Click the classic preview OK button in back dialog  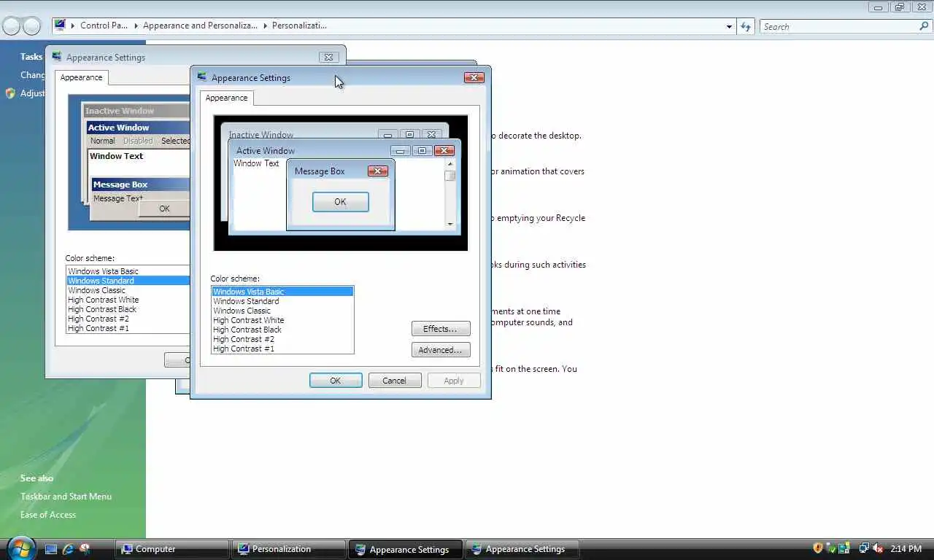click(x=164, y=209)
